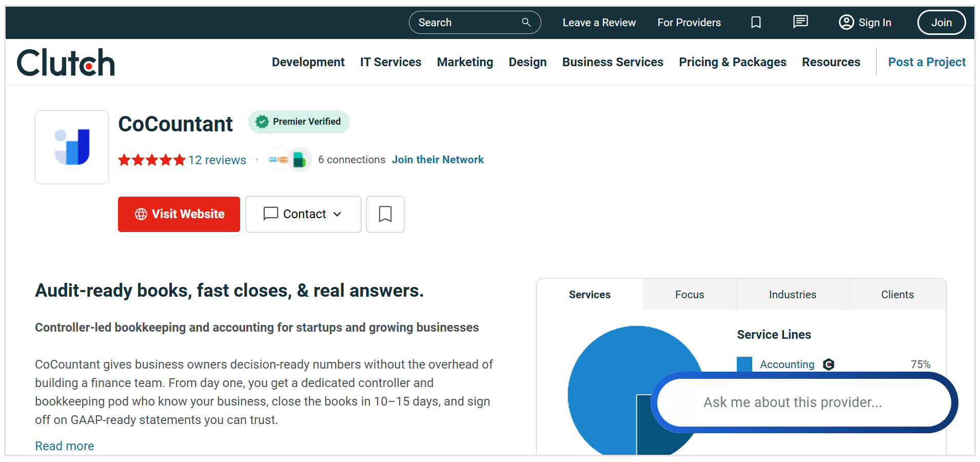Focus the Search input field
The image size is (980, 462).
475,22
